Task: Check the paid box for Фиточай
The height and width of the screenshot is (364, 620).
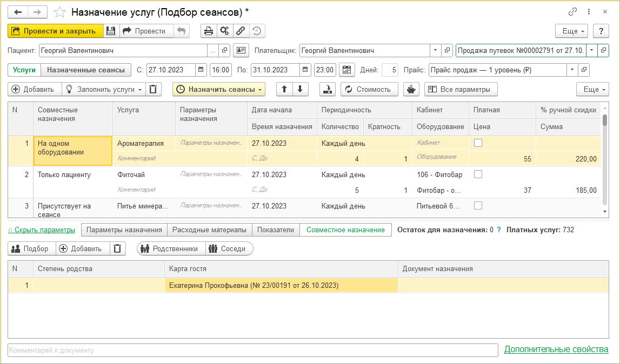Action: (x=478, y=174)
